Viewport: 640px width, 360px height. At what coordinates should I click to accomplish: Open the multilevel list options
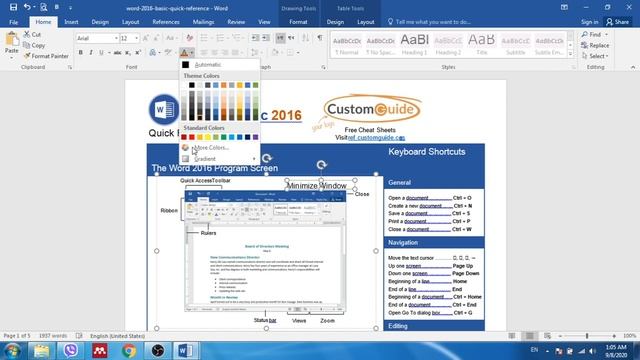236,38
